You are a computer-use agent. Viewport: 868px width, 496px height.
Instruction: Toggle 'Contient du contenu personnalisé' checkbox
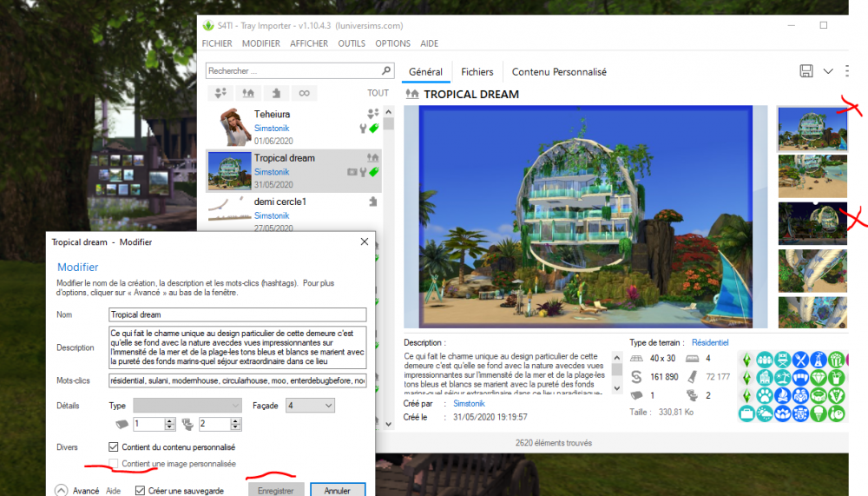(114, 446)
